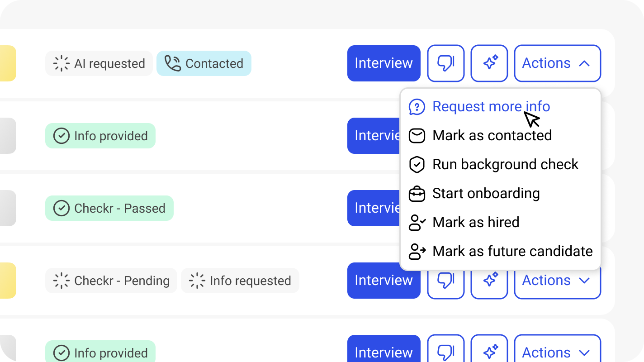The width and height of the screenshot is (644, 362).
Task: Expand Actions dropdown in the bottom row
Action: coord(557,352)
